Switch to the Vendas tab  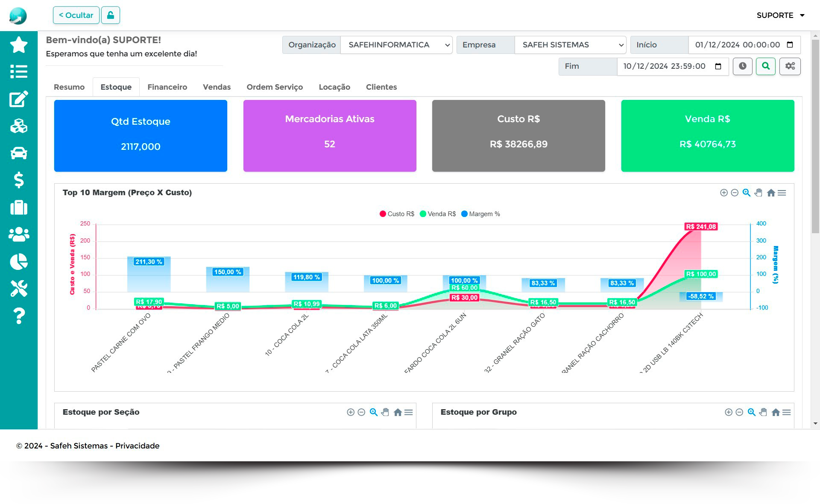pyautogui.click(x=217, y=87)
